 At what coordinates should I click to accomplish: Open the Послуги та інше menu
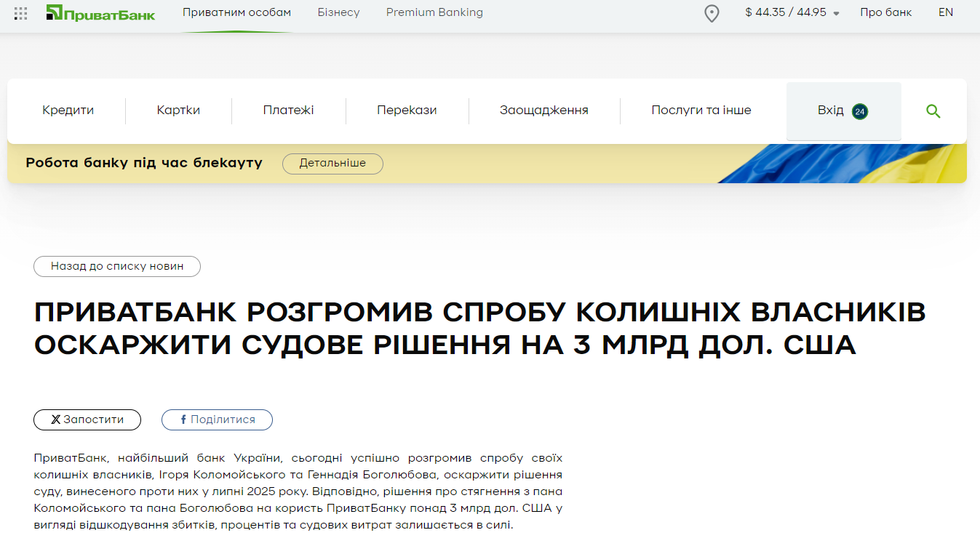[x=701, y=111]
